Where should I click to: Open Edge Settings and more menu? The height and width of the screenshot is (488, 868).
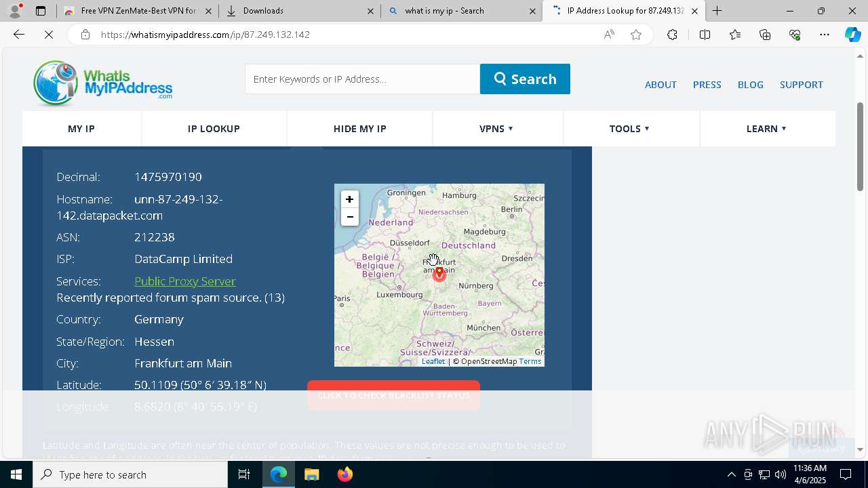click(825, 35)
